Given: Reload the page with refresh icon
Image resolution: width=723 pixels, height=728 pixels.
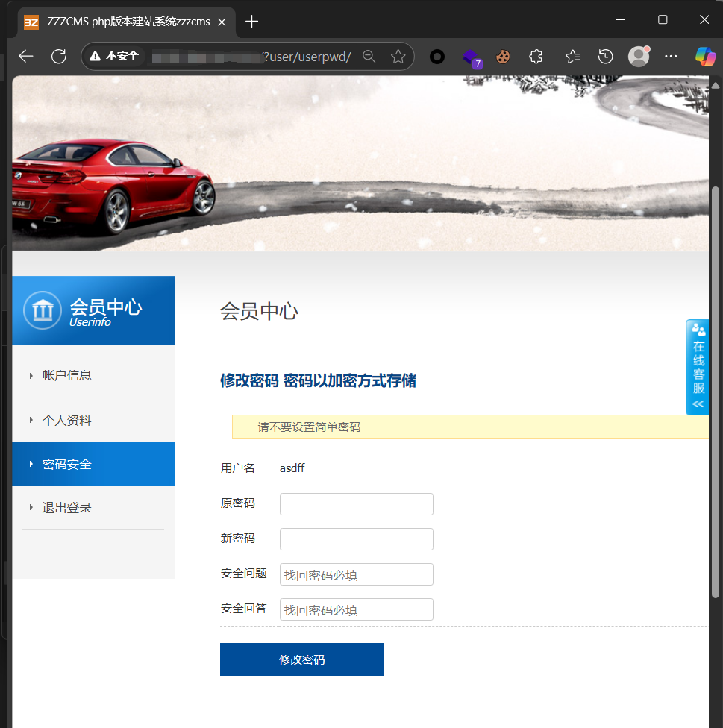Looking at the screenshot, I should click(x=59, y=57).
